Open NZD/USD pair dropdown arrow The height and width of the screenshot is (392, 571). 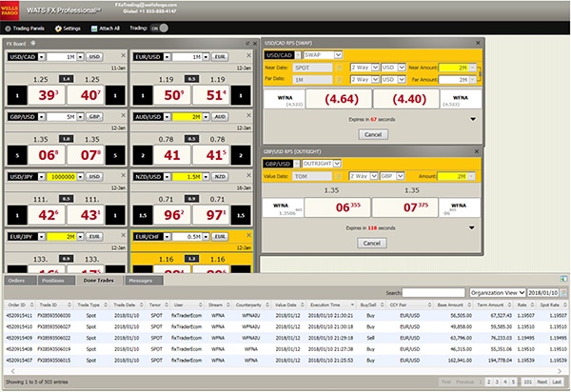167,177
